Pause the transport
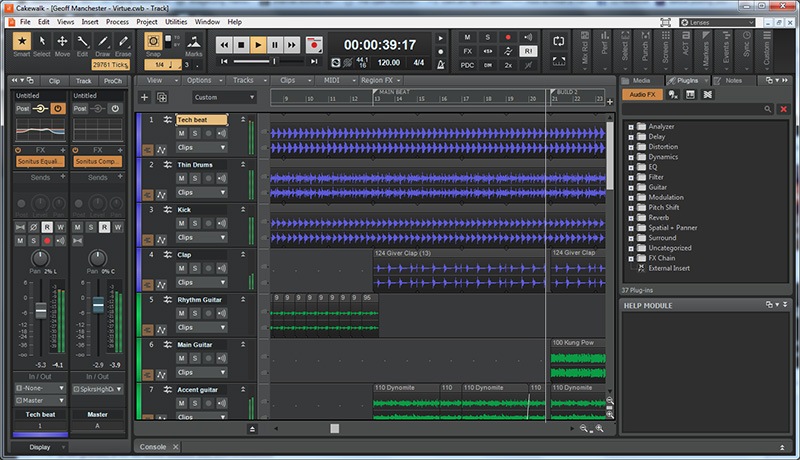800x460 pixels. [274, 45]
